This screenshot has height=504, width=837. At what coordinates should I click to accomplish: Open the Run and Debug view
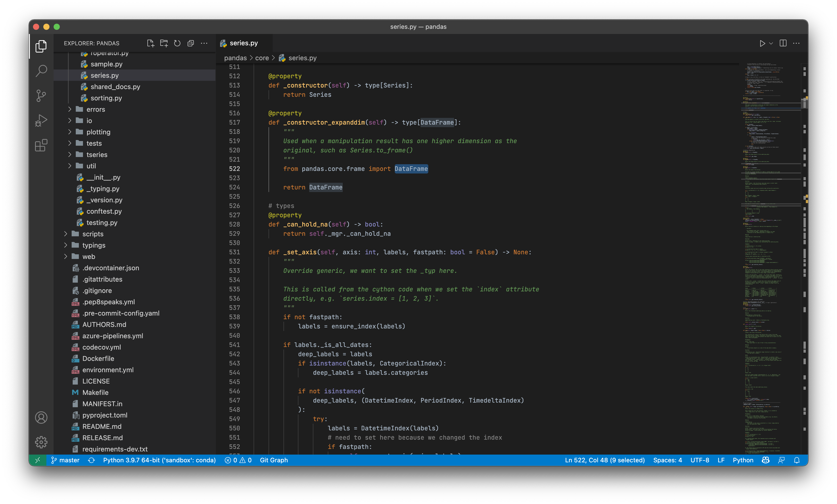[x=41, y=120]
